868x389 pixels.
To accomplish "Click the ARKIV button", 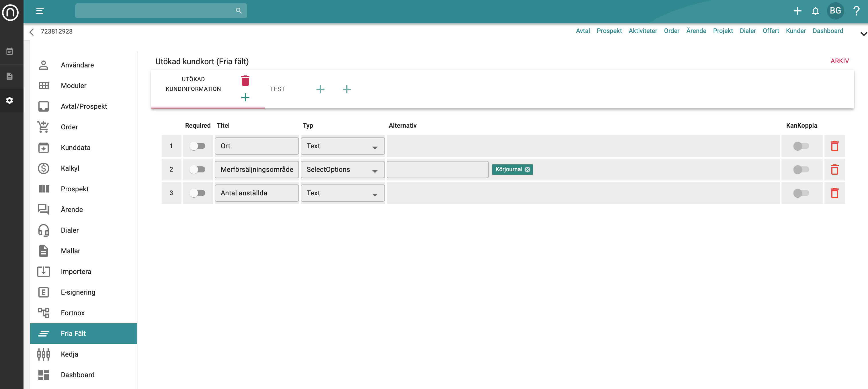I will [839, 61].
